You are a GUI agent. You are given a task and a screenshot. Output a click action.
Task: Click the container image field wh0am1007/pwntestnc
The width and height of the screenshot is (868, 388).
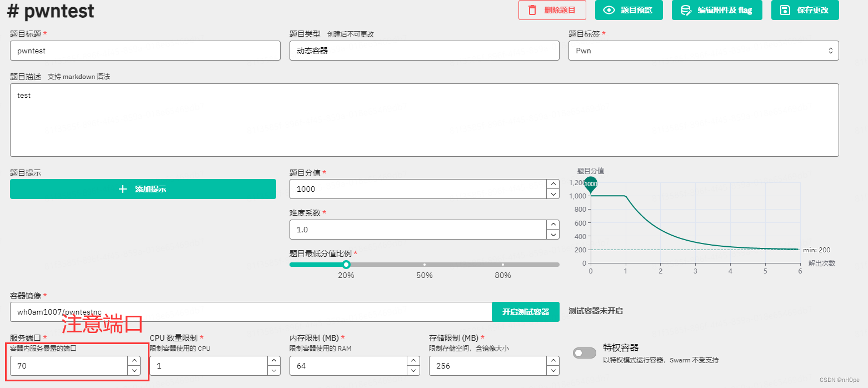point(250,312)
